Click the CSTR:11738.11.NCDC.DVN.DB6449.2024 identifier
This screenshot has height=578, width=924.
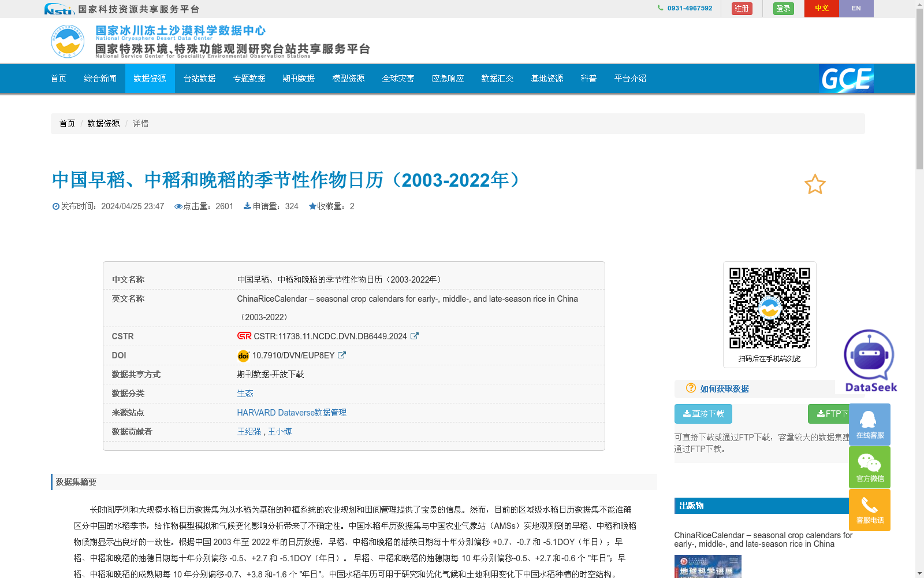[330, 336]
